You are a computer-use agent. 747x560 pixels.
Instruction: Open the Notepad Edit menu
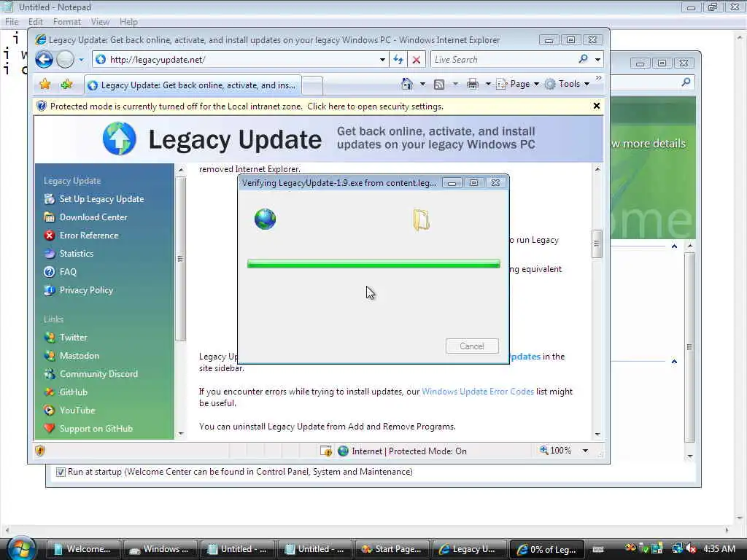tap(36, 21)
